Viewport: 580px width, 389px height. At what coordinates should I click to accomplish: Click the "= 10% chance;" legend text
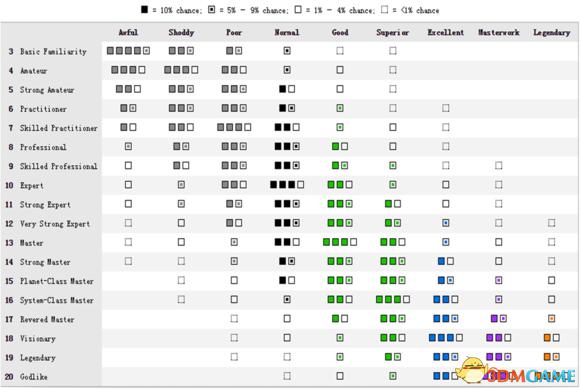coord(178,10)
